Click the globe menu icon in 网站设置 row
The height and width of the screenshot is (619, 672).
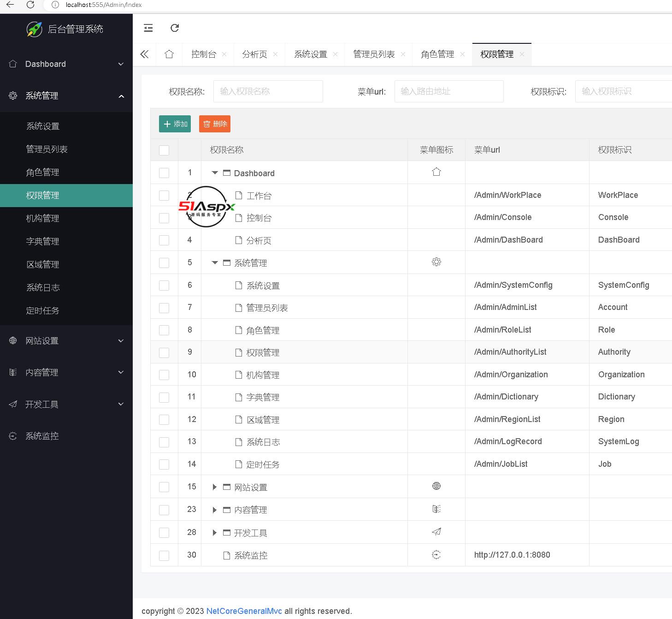436,486
